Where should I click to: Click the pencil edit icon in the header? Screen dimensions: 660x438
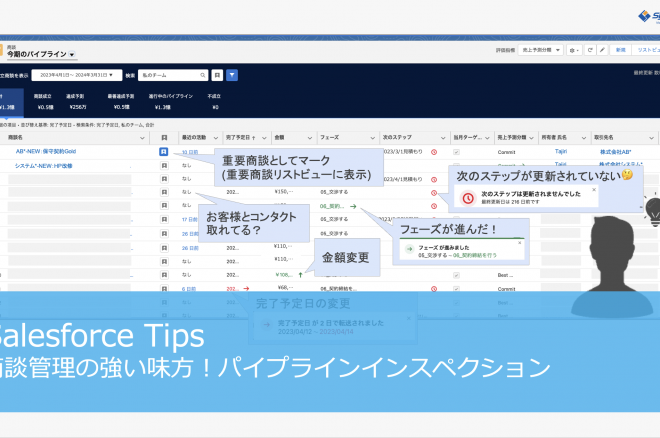[602, 50]
